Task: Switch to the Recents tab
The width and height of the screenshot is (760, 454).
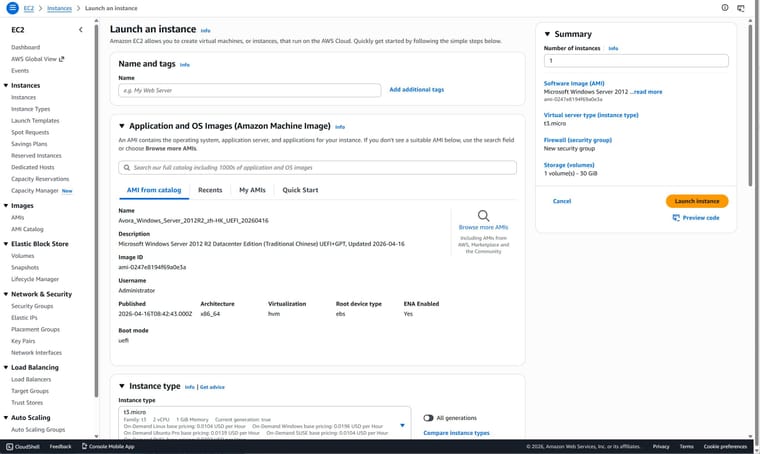Action: click(x=210, y=190)
